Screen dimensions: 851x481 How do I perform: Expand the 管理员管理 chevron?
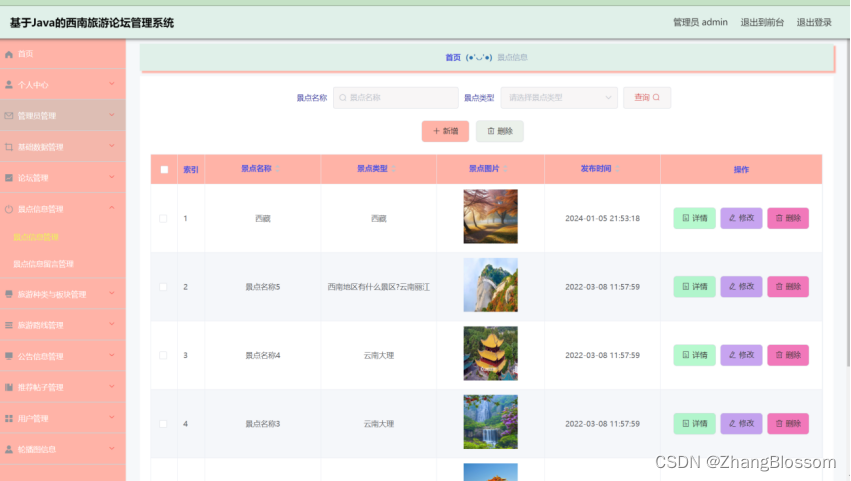click(112, 115)
